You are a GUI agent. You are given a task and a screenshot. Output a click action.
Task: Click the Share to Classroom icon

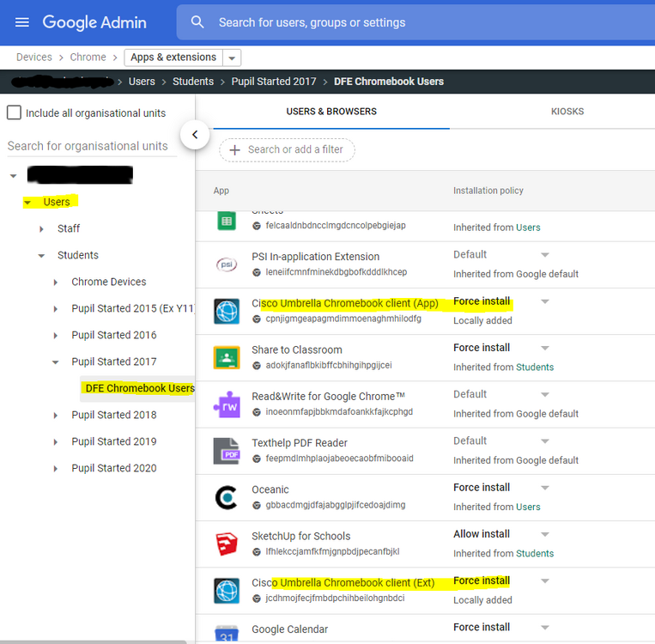227,358
